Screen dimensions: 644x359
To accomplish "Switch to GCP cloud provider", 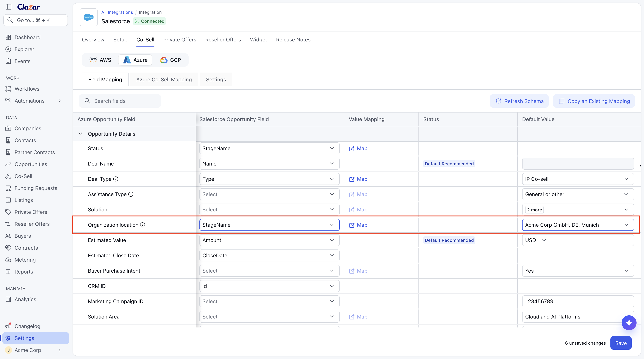I will coord(171,60).
